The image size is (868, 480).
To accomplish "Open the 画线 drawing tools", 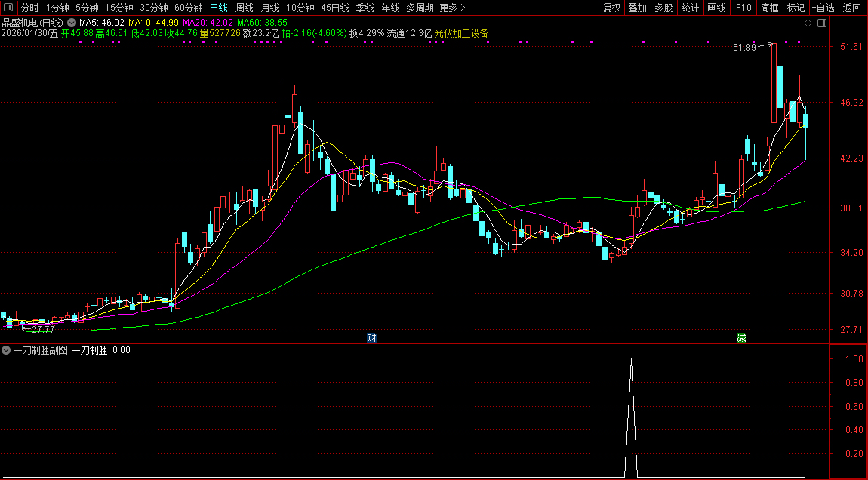I will pyautogui.click(x=716, y=8).
